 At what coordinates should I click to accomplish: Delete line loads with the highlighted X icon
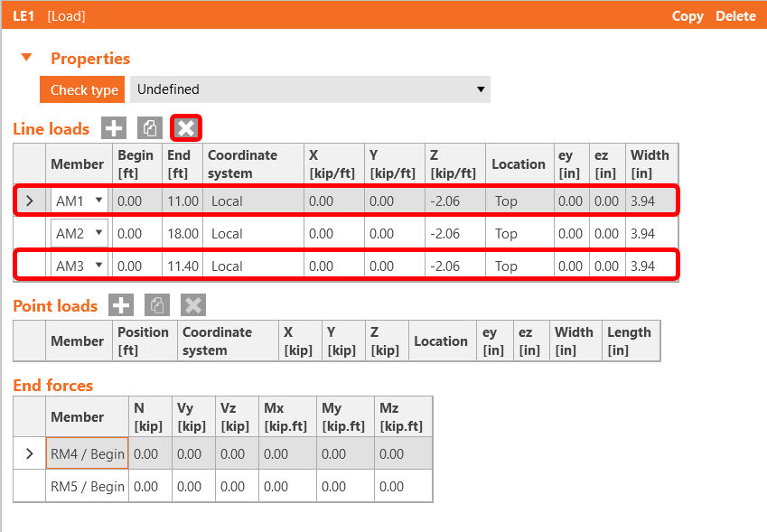click(x=185, y=128)
